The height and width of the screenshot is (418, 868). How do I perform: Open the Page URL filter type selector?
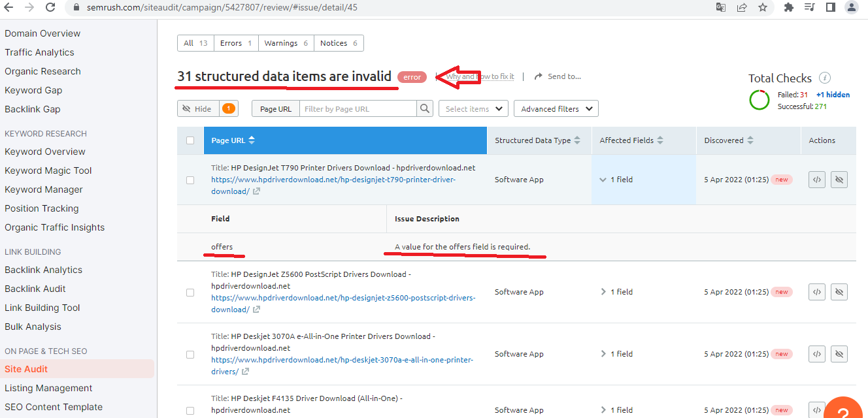click(276, 108)
